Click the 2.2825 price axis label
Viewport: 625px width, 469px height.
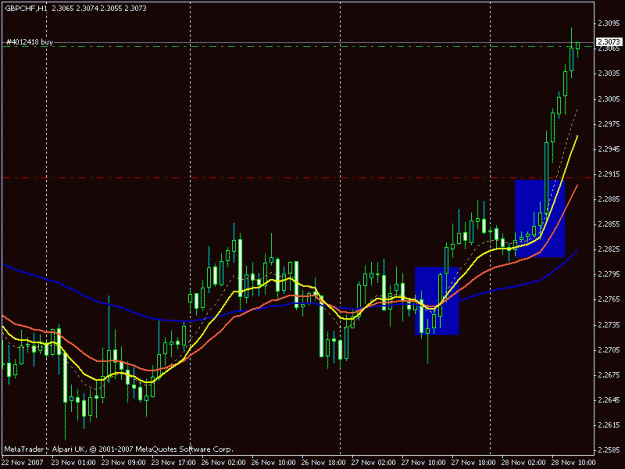coord(609,249)
